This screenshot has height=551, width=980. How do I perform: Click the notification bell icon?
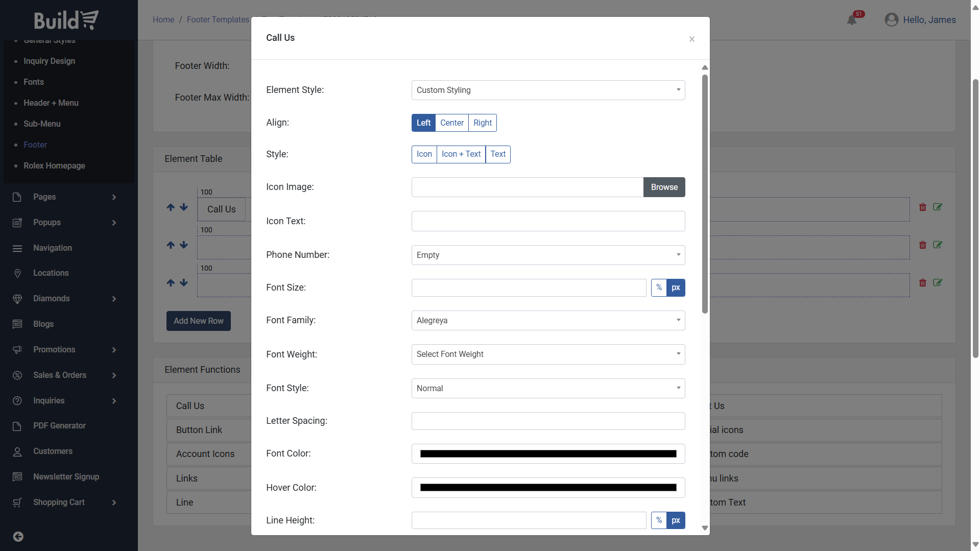[851, 20]
